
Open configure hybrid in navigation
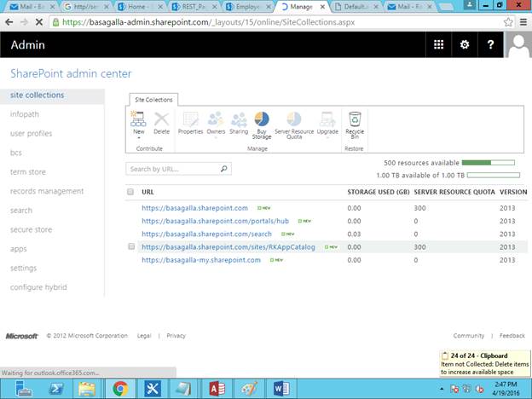(38, 287)
